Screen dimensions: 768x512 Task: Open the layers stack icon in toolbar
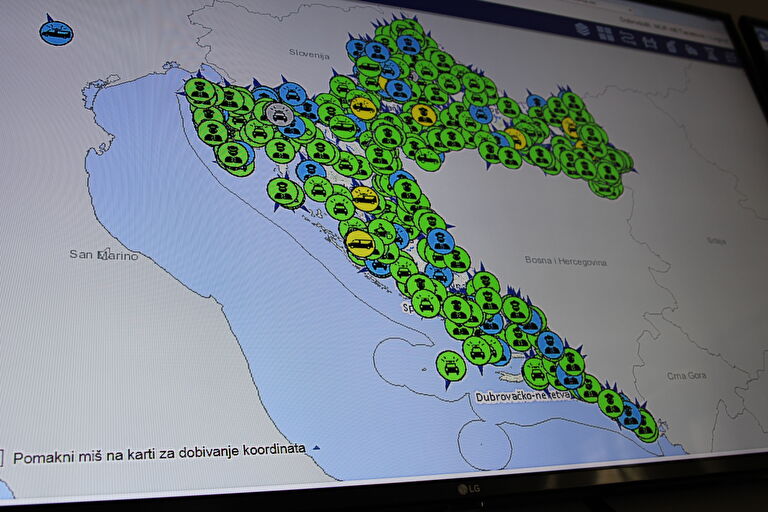pyautogui.click(x=583, y=29)
